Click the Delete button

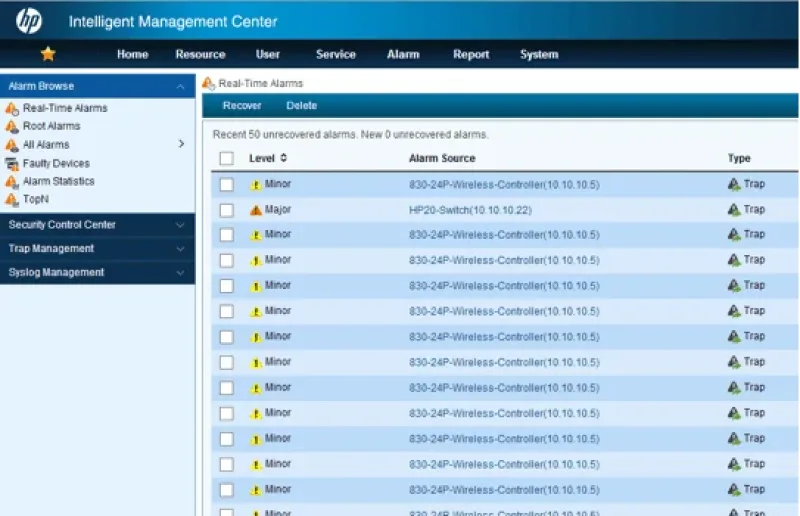(x=302, y=106)
